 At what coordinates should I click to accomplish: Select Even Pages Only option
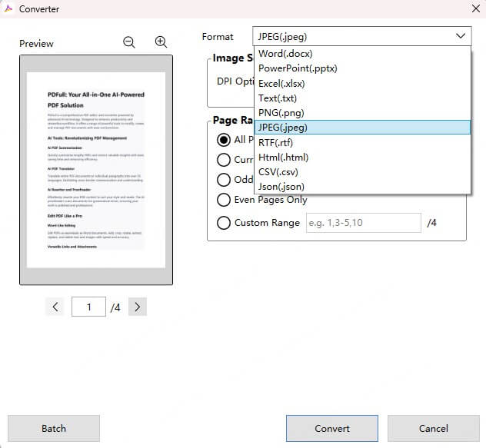tap(224, 200)
